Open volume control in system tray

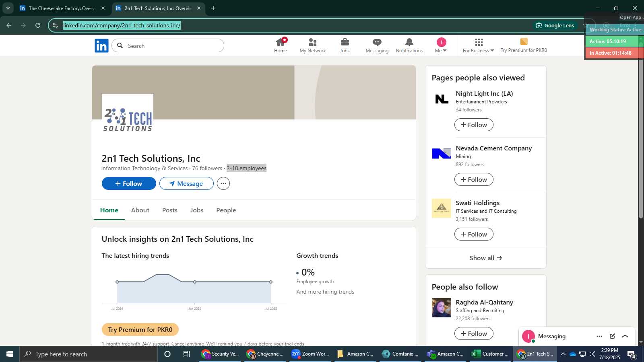pyautogui.click(x=592, y=354)
